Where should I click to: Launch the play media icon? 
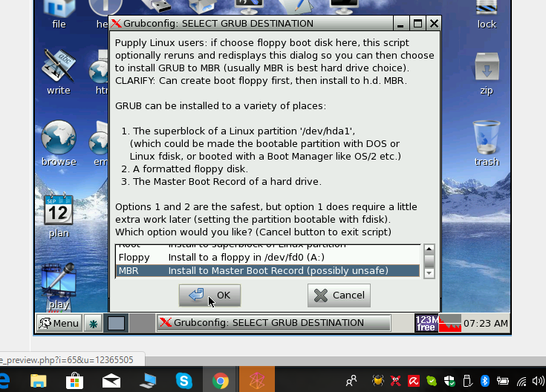coord(59,287)
